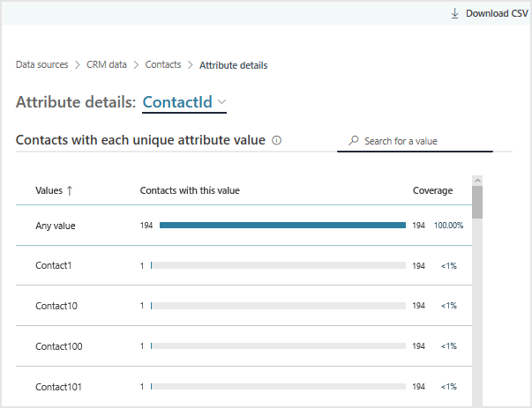The width and height of the screenshot is (532, 408).
Task: Click the Any value coverage bar
Action: point(282,226)
